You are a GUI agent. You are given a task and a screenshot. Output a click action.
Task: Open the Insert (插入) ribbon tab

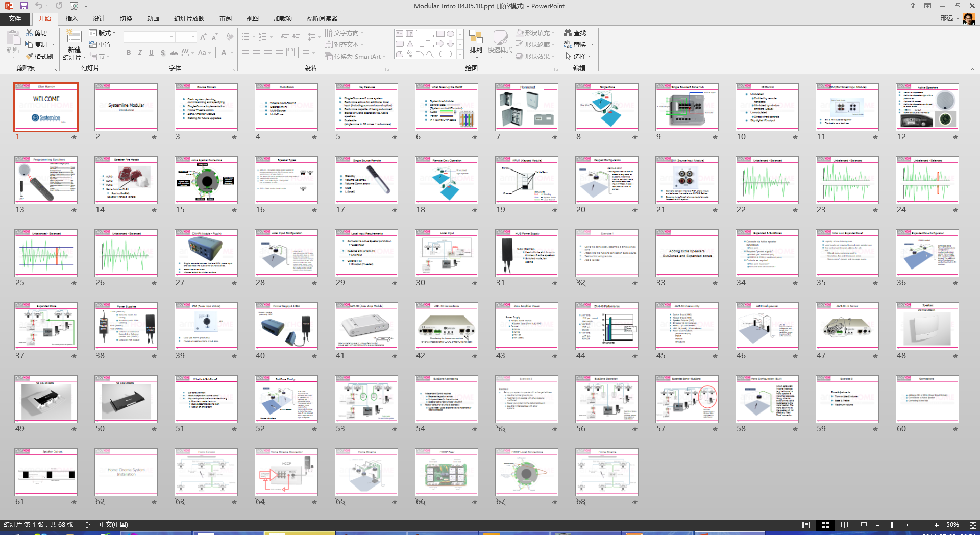tap(71, 18)
